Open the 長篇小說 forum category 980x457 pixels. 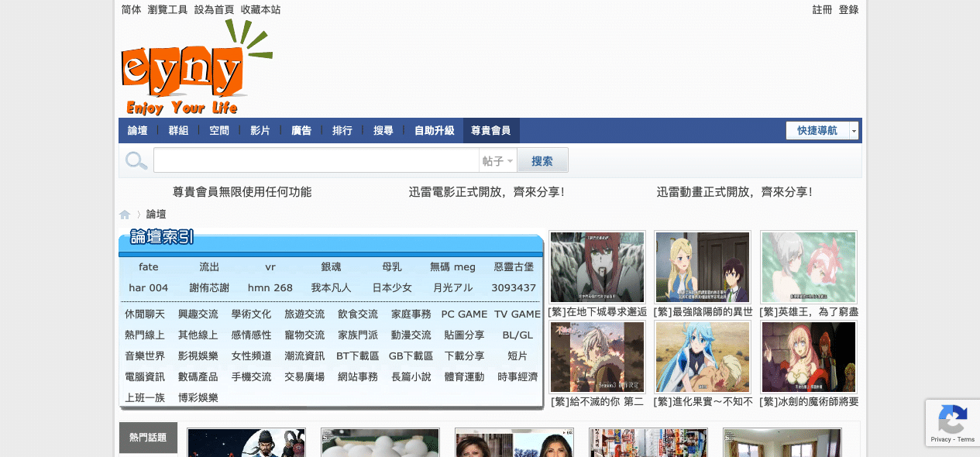tap(411, 376)
